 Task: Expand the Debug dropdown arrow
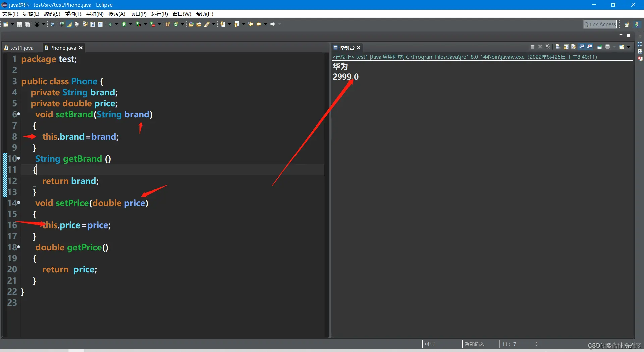pyautogui.click(x=117, y=24)
